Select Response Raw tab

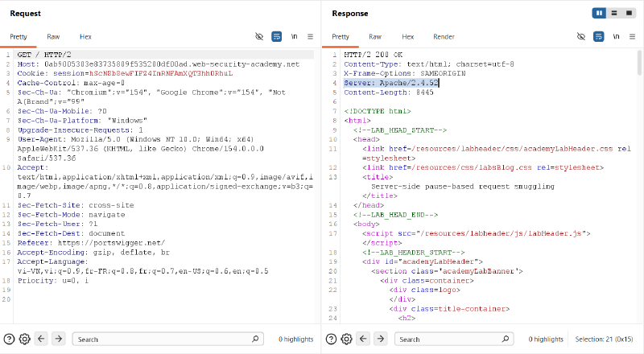[375, 36]
